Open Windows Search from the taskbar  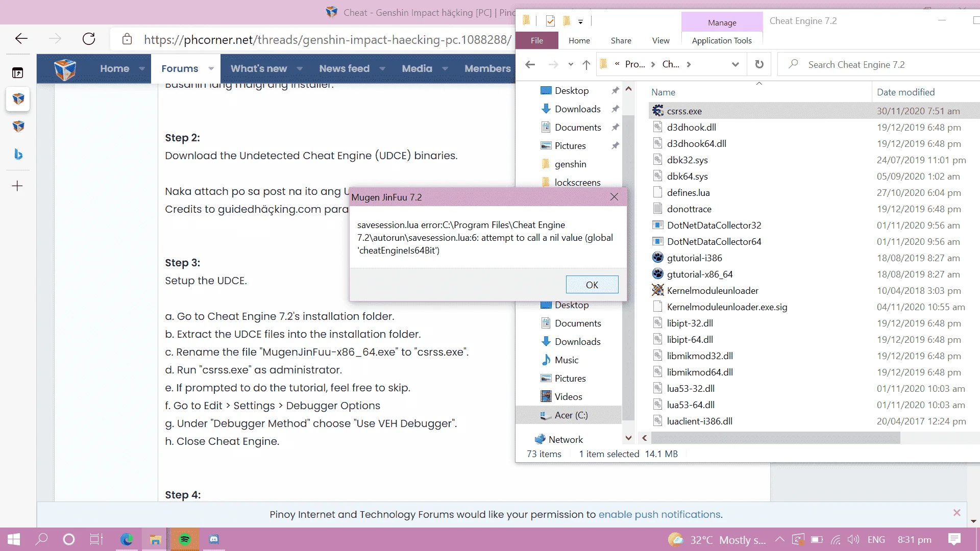41,539
